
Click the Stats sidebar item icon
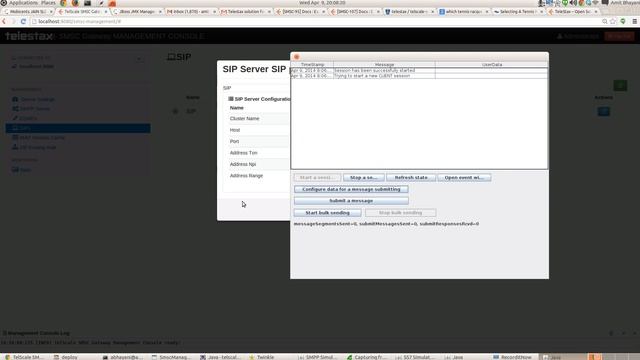point(15,169)
